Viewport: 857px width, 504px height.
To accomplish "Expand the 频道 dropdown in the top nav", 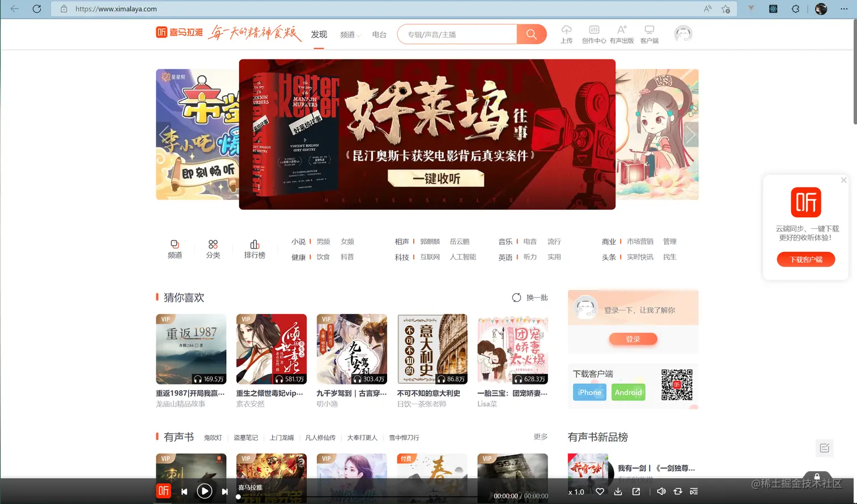I will pyautogui.click(x=350, y=35).
